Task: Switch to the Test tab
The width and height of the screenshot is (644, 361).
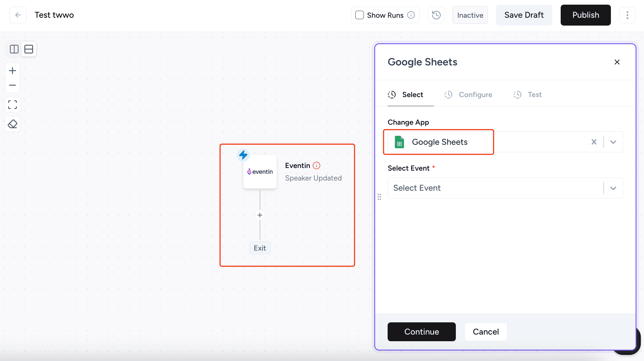Action: (x=528, y=95)
